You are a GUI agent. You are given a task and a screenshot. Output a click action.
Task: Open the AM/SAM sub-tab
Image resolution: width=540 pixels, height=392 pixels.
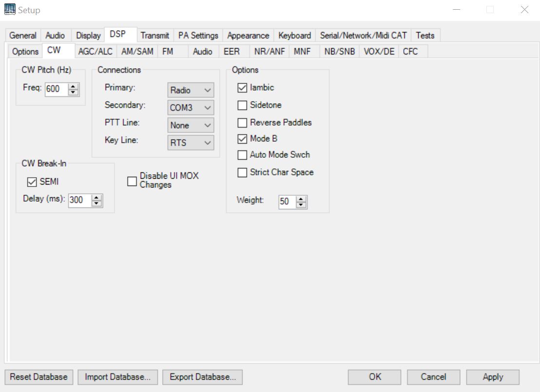pos(137,52)
